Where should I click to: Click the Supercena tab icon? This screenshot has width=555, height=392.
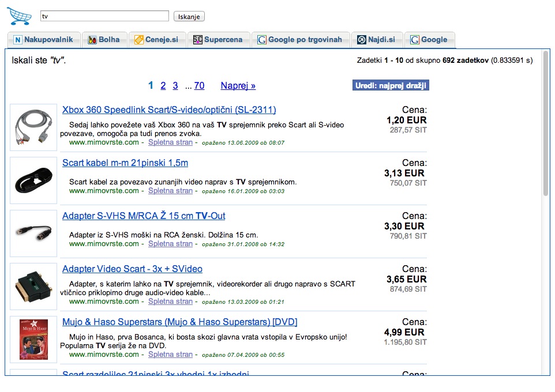(198, 40)
